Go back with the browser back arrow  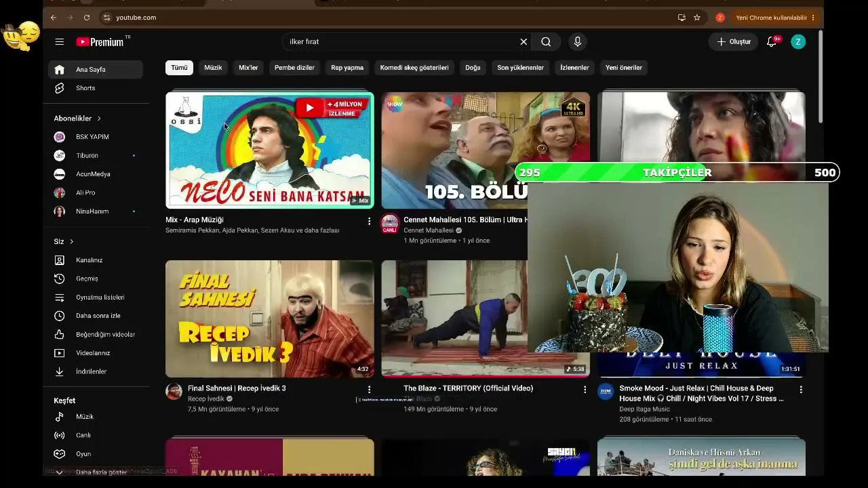(54, 18)
